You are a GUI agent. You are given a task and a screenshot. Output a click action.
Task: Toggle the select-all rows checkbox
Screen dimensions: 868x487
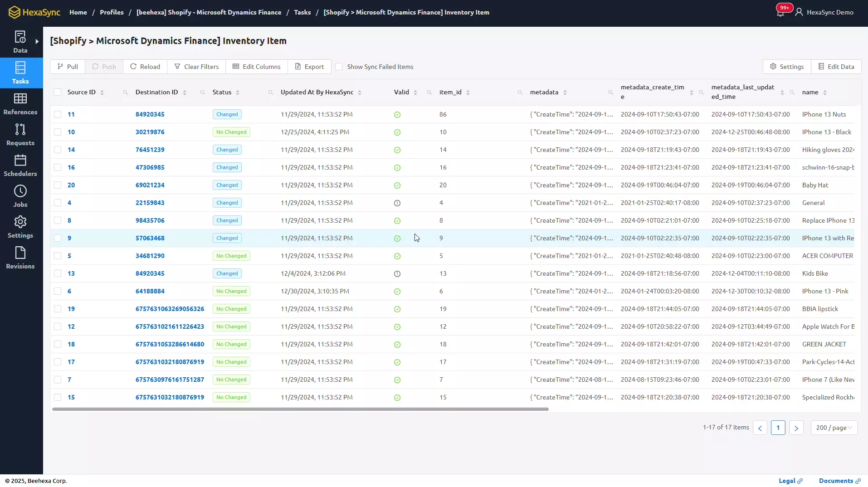point(58,92)
